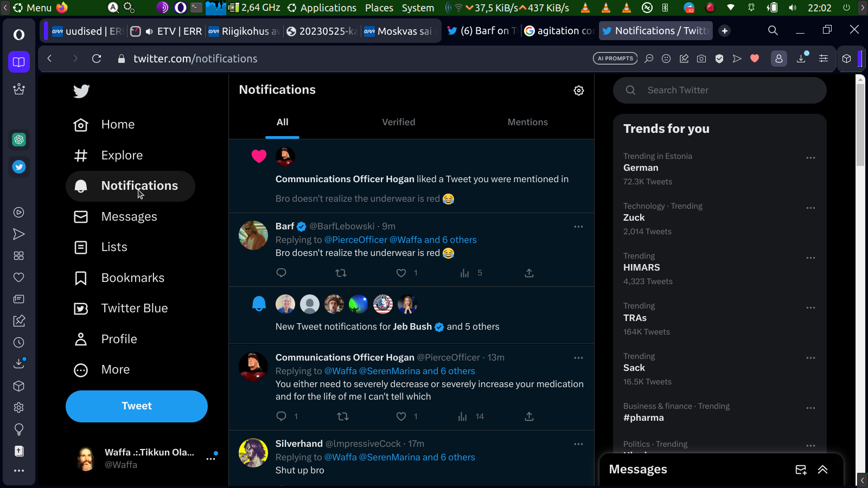Screen dimensions: 868x488
Task: Go back to previous page
Action: [x=49, y=59]
